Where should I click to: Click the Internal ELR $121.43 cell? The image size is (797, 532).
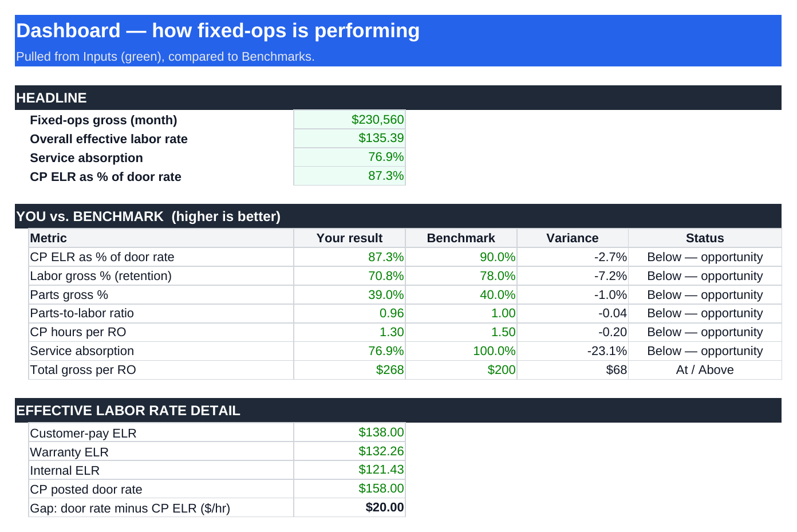click(349, 470)
